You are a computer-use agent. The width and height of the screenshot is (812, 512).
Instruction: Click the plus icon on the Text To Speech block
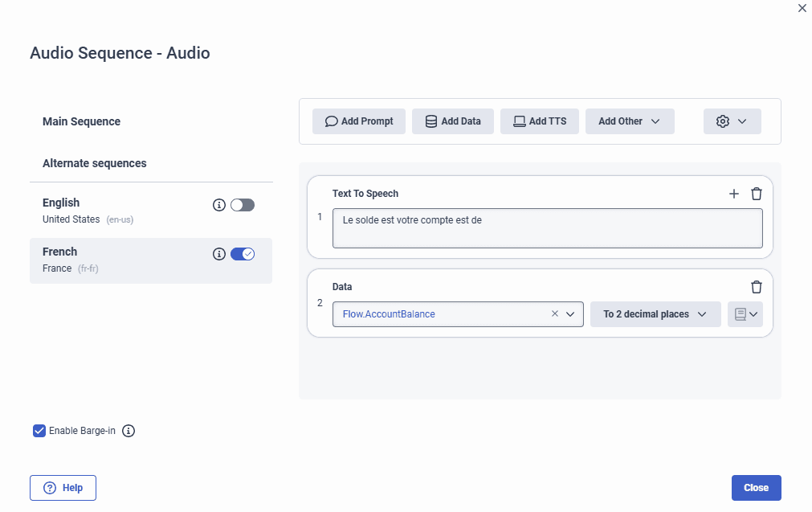(x=734, y=194)
